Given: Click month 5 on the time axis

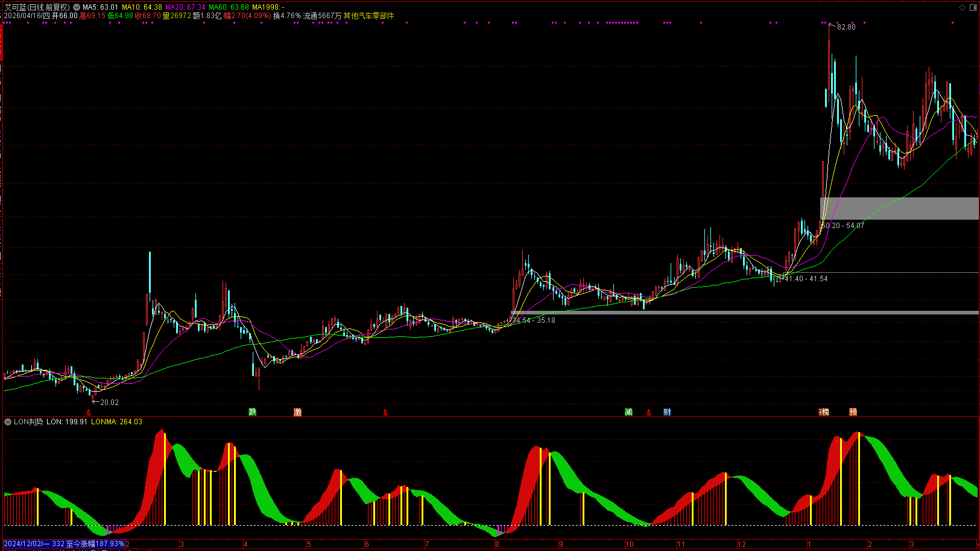Looking at the screenshot, I should [x=309, y=544].
